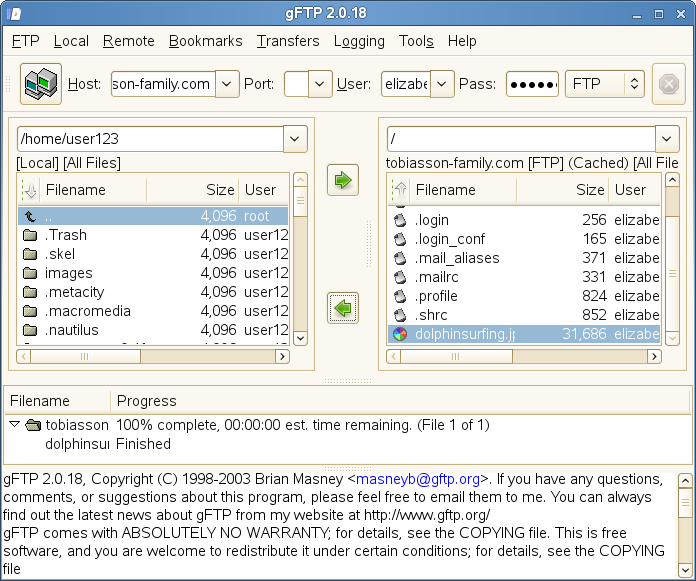696x581 pixels.
Task: Click gFTP window title bar icon
Action: [x=14, y=14]
